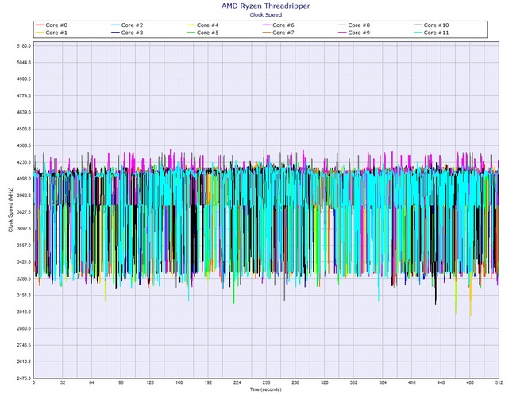Click the 3421.8 y-axis value
Viewport: 532px width, 399px height.
tap(24, 262)
